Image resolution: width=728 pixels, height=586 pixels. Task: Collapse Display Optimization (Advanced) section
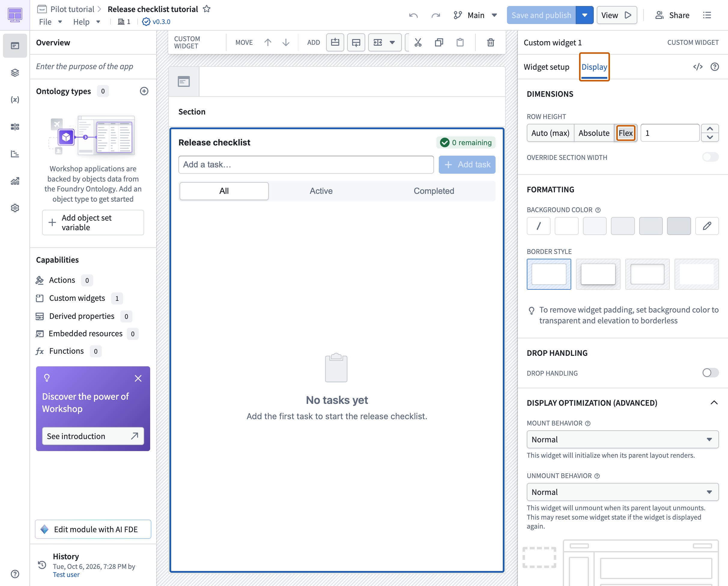(714, 402)
